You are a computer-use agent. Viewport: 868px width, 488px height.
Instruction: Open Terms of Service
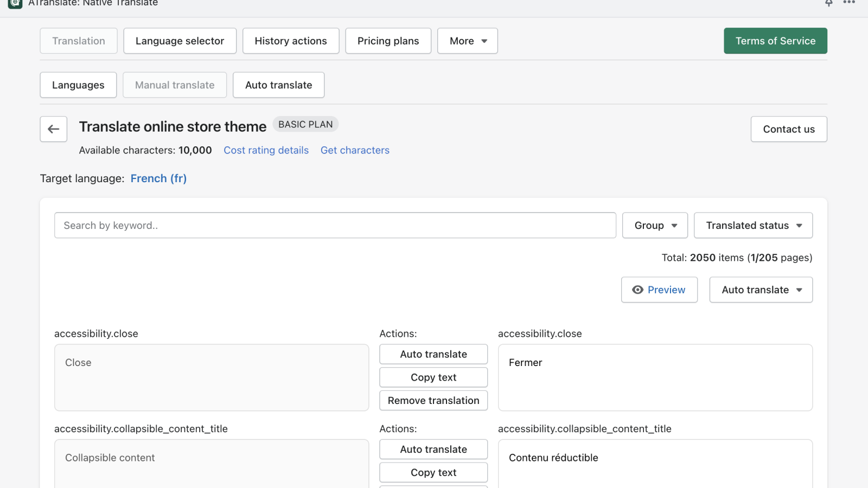point(775,41)
